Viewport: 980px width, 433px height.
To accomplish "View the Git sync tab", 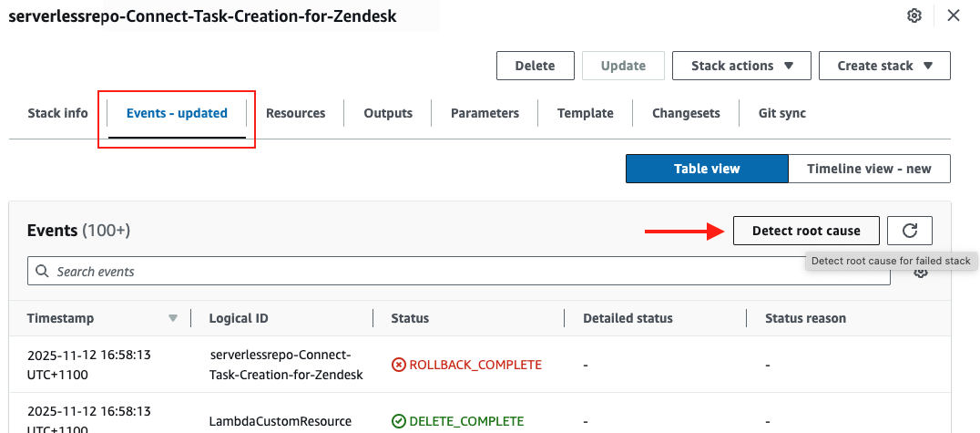I will [x=781, y=113].
